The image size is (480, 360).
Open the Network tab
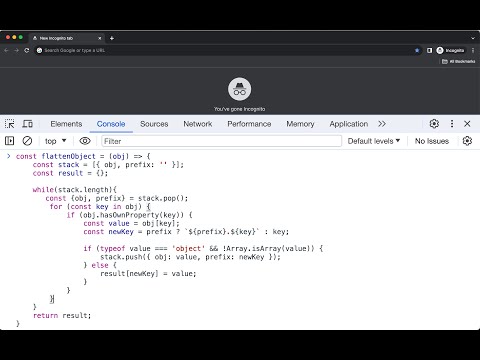[x=198, y=124]
